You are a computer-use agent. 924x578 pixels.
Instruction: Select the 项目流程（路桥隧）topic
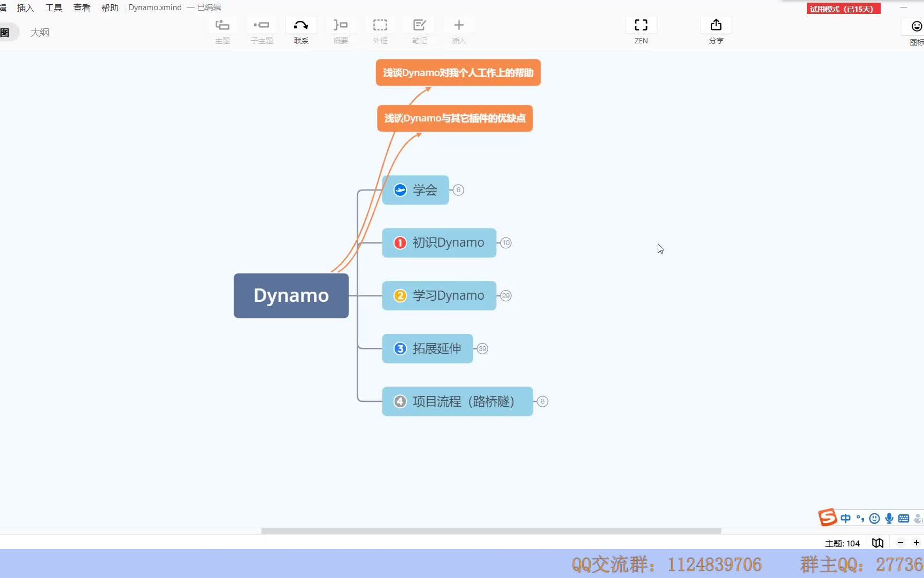point(457,401)
